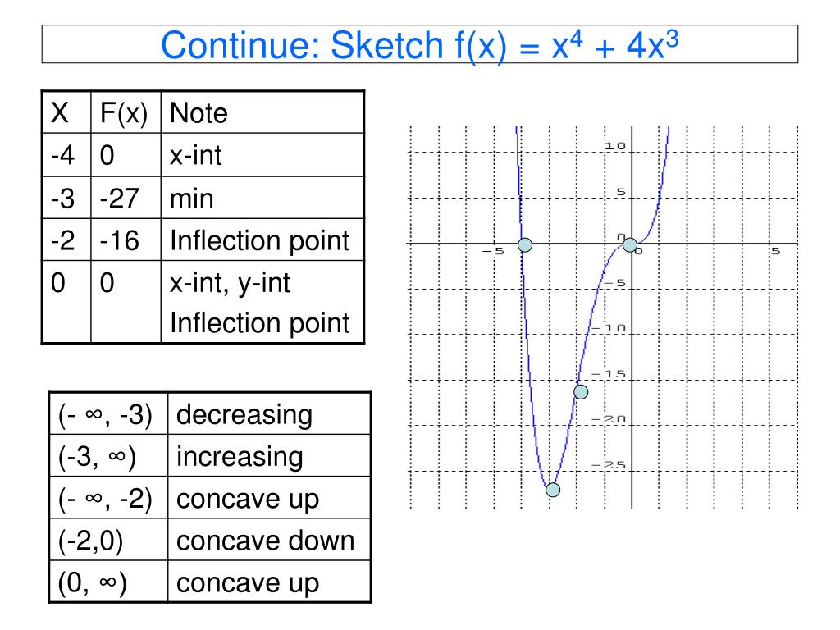Image resolution: width=840 pixels, height=630 pixels.
Task: Click the graph point at x = -4
Action: point(525,245)
